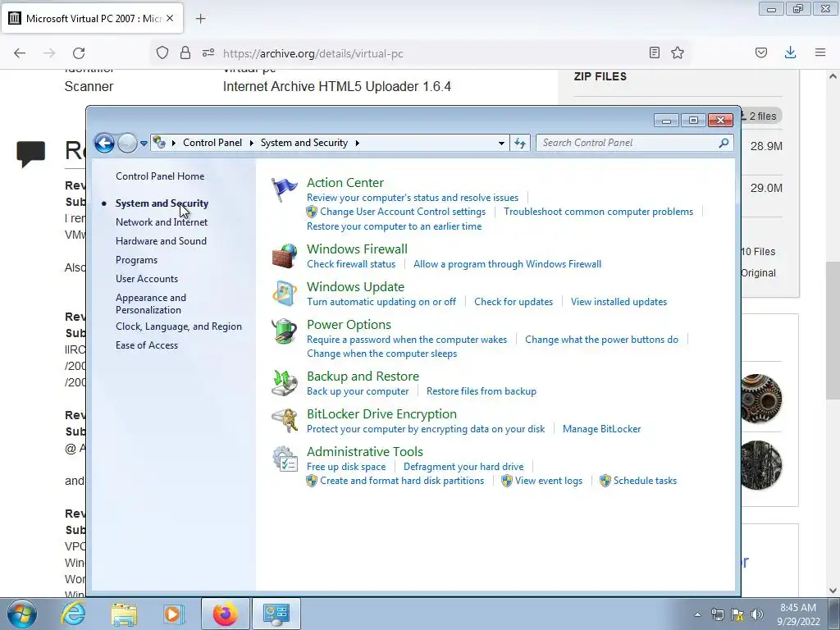Reload the Firefox page
The height and width of the screenshot is (630, 840).
(79, 53)
